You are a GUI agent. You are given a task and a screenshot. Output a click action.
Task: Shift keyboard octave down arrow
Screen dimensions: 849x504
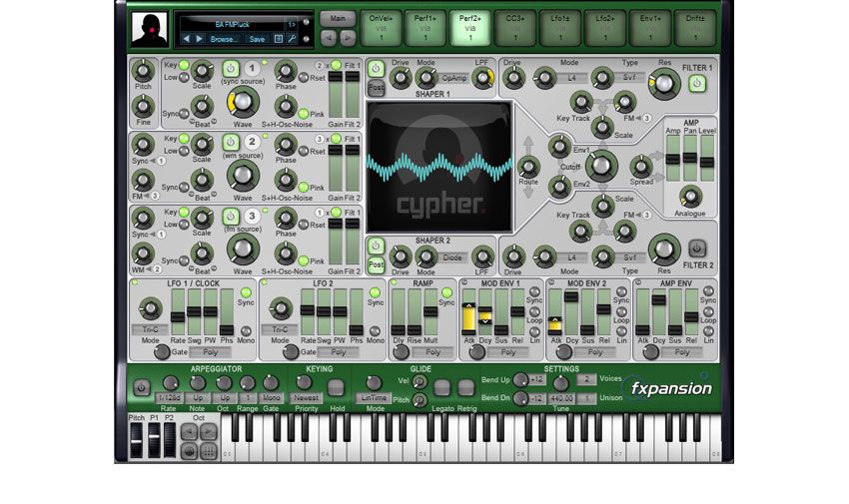189,431
